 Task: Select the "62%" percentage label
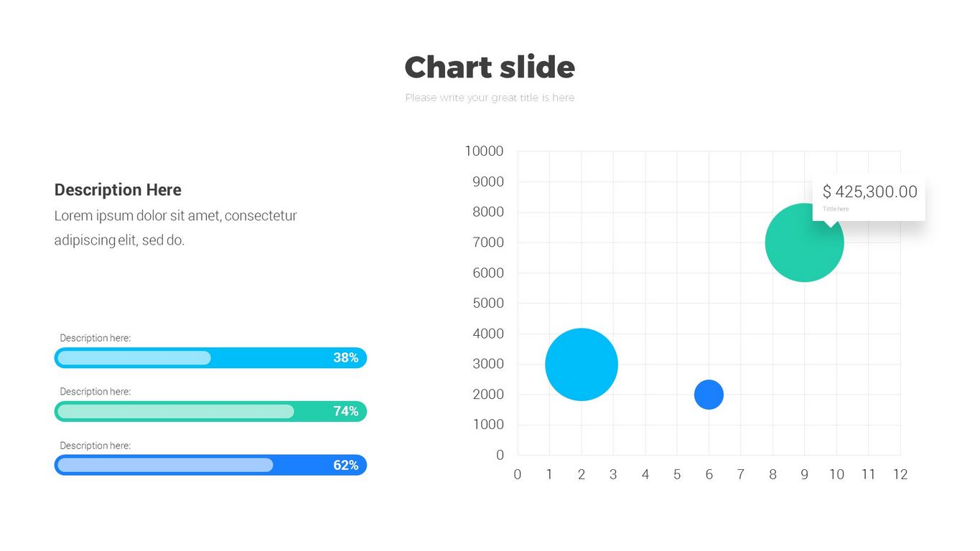coord(345,465)
